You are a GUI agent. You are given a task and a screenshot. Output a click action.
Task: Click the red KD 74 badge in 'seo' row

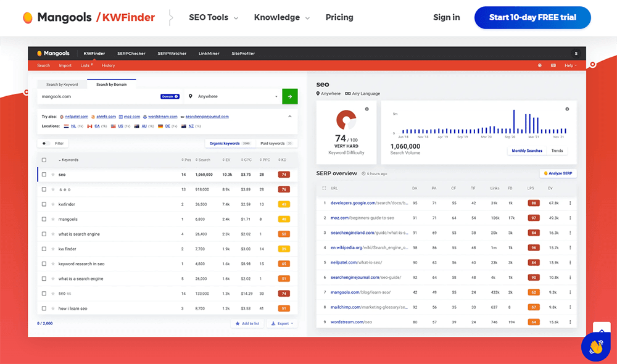[284, 175]
